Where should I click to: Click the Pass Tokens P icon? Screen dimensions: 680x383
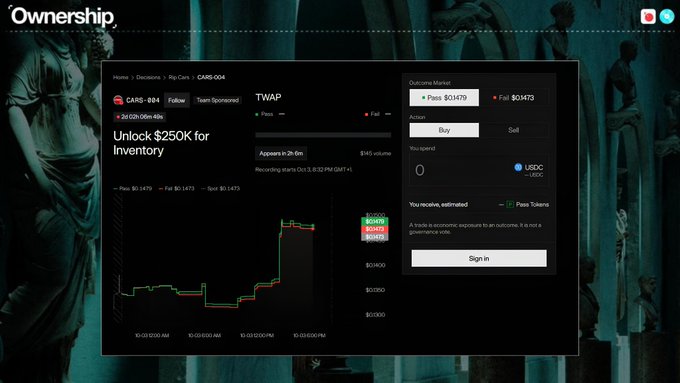coord(510,204)
